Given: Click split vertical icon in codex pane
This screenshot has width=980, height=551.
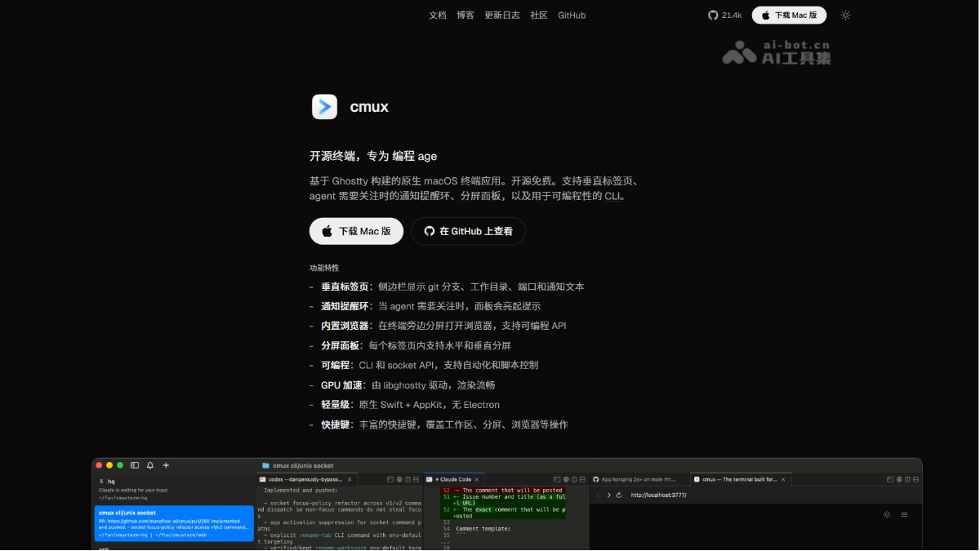Looking at the screenshot, I should pyautogui.click(x=408, y=479).
